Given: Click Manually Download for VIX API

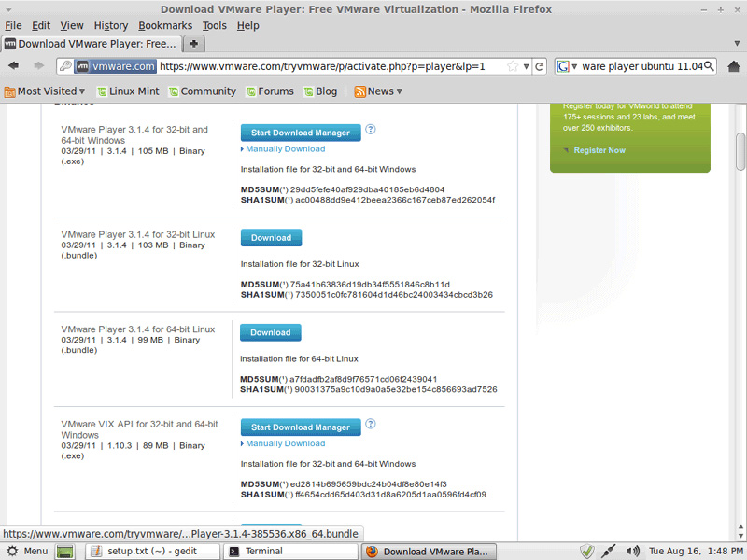Looking at the screenshot, I should (x=286, y=443).
